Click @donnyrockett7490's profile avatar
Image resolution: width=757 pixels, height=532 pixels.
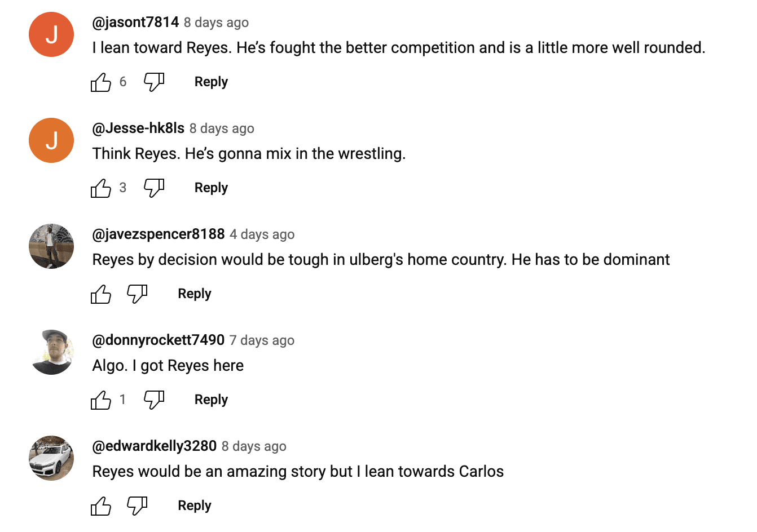pos(51,352)
